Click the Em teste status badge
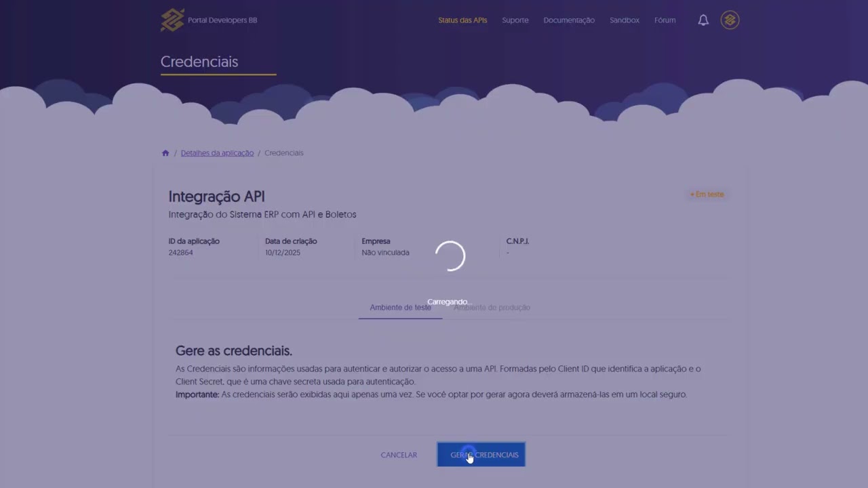 click(707, 195)
